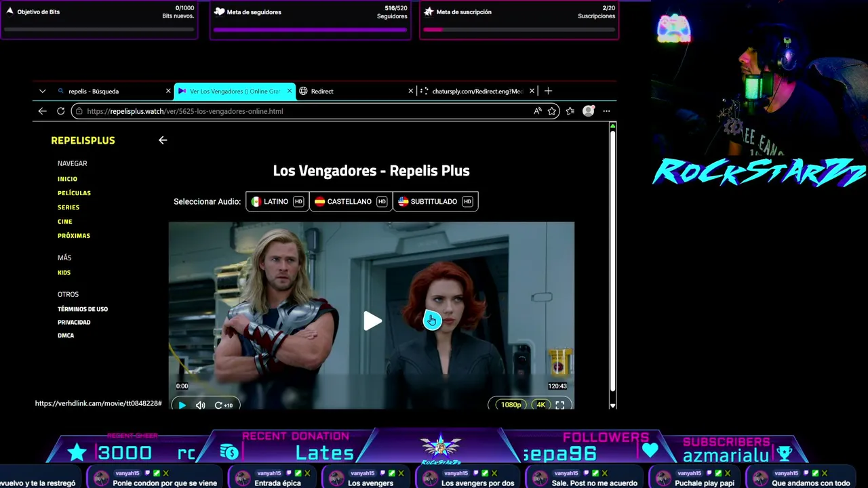This screenshot has width=868, height=488.
Task: Open PRÓXIMAS in the sidebar
Action: tap(74, 236)
